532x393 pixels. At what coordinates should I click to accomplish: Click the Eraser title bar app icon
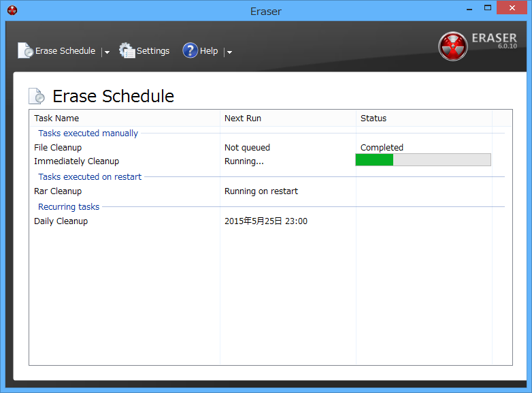pyautogui.click(x=12, y=10)
